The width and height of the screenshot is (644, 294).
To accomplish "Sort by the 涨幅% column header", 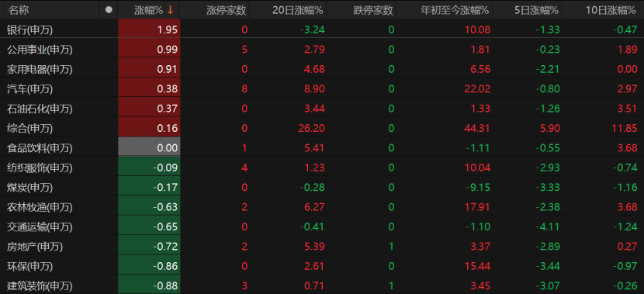I will point(149,10).
